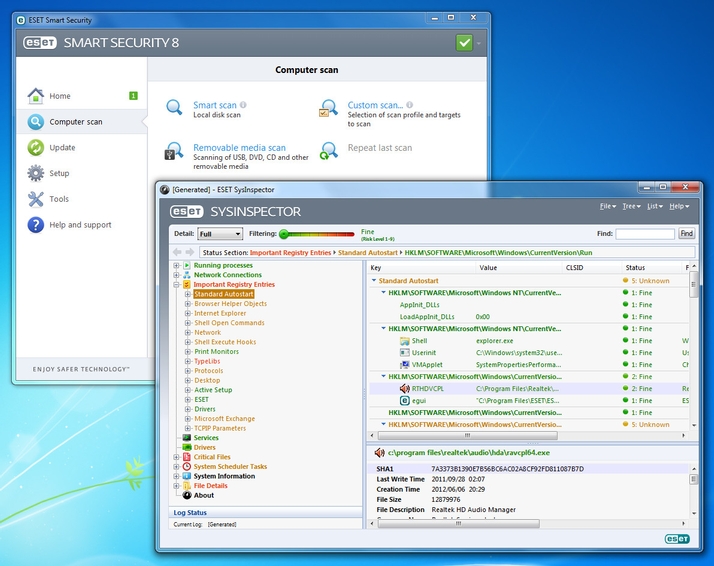Image resolution: width=714 pixels, height=566 pixels.
Task: Open the Help menu in SysInspector
Action: [x=679, y=206]
